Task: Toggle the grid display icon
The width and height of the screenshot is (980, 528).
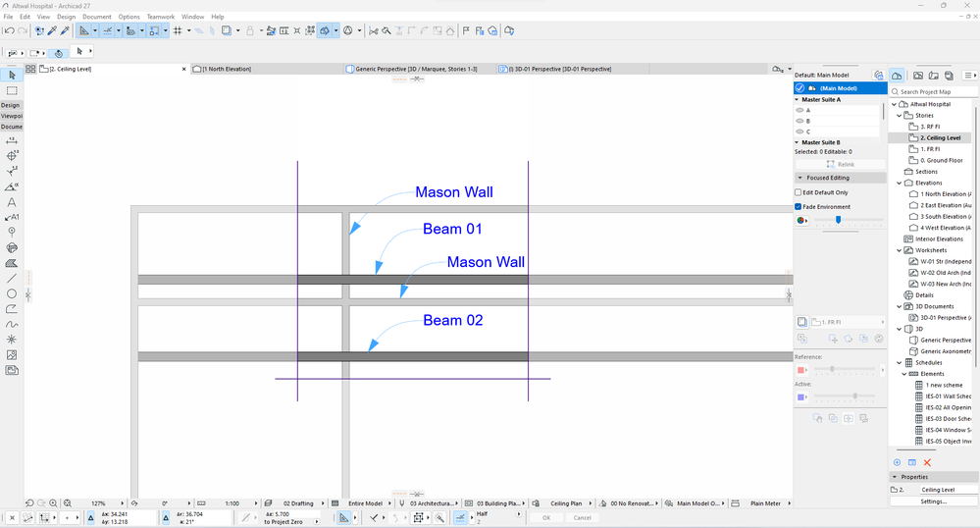Action: [x=178, y=30]
